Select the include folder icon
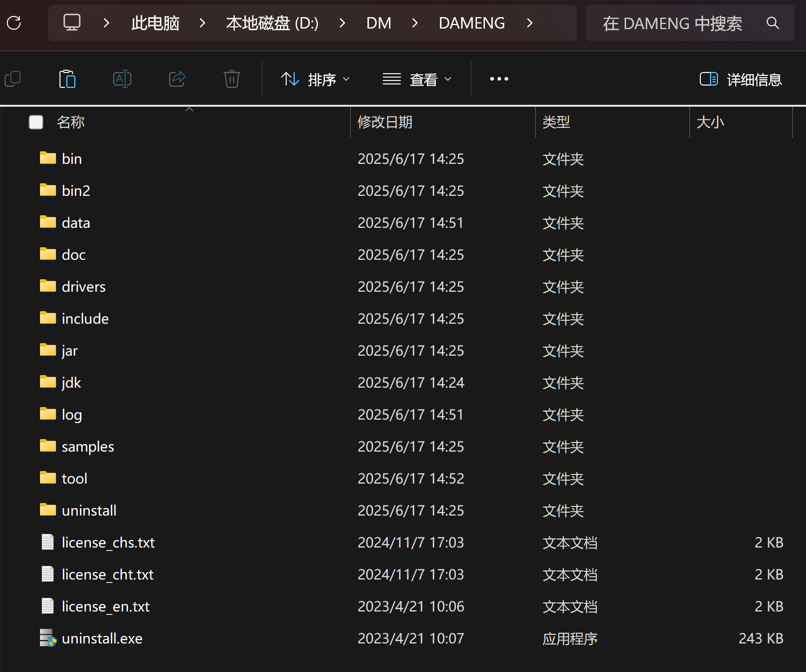The width and height of the screenshot is (806, 672). [x=48, y=318]
